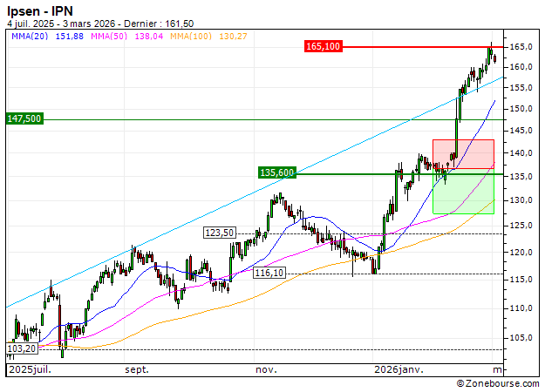Click the MMA(20) moving average legend
Image resolution: width=545 pixels, height=392 pixels.
[x=44, y=36]
